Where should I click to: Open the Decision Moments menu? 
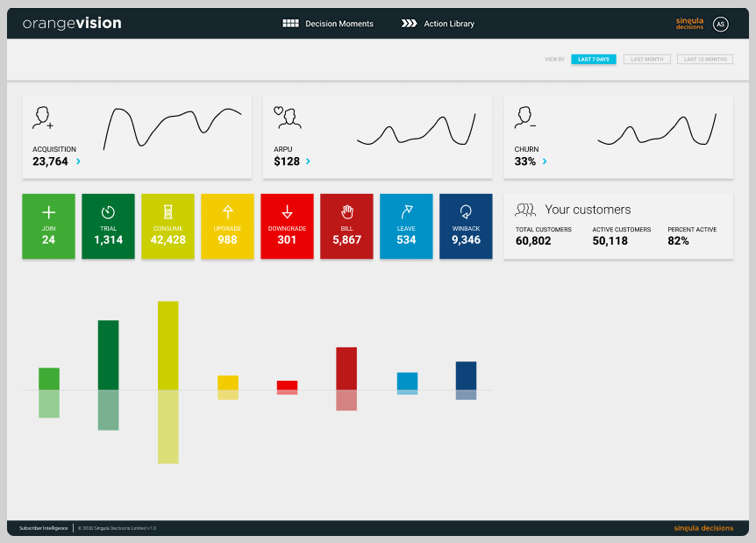coord(328,24)
